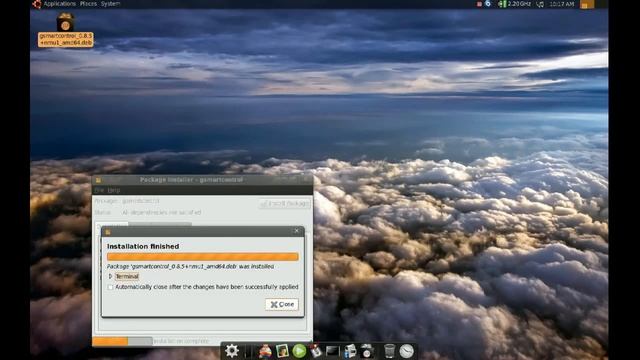Click the Package Installer window title bar
The width and height of the screenshot is (640, 360).
(202, 180)
